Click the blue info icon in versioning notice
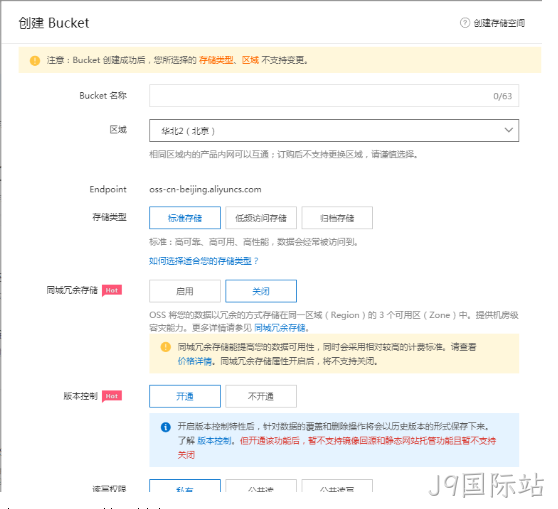 pos(165,427)
